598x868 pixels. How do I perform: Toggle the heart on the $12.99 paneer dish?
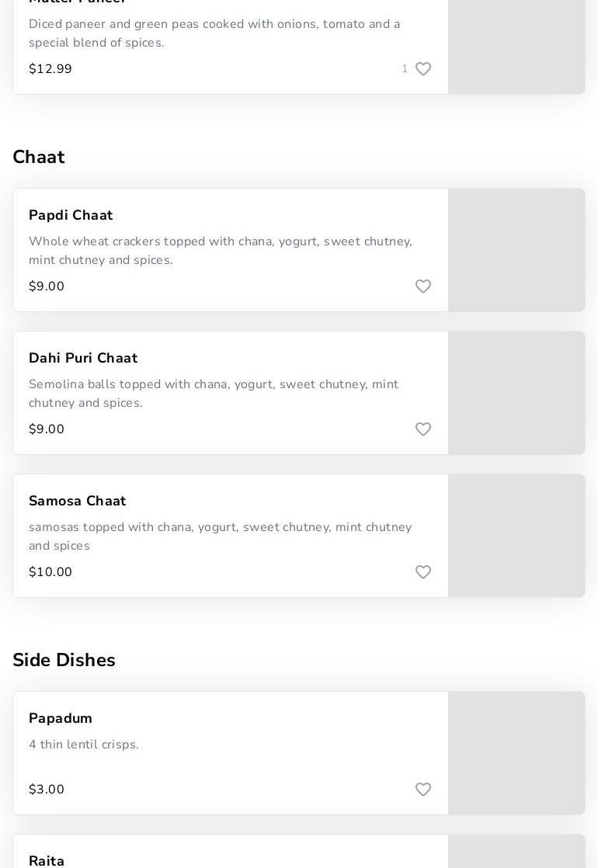(x=423, y=69)
